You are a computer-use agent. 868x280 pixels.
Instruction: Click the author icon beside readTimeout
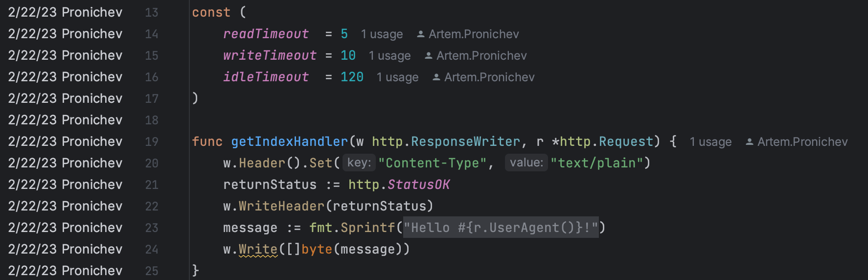[420, 34]
